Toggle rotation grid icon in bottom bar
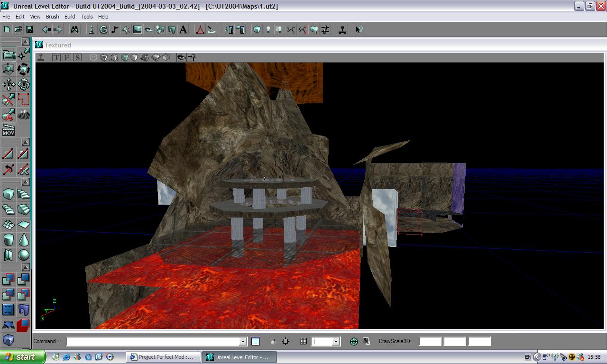 354,341
